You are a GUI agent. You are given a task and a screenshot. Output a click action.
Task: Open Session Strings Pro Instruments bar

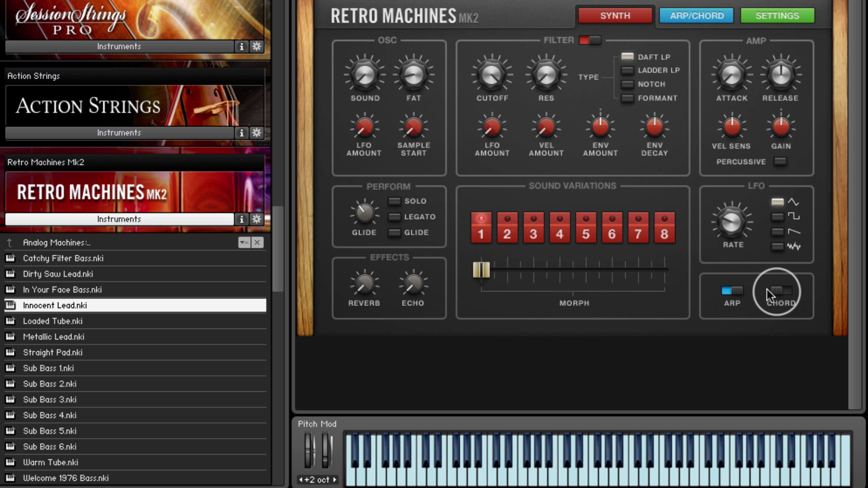point(119,47)
